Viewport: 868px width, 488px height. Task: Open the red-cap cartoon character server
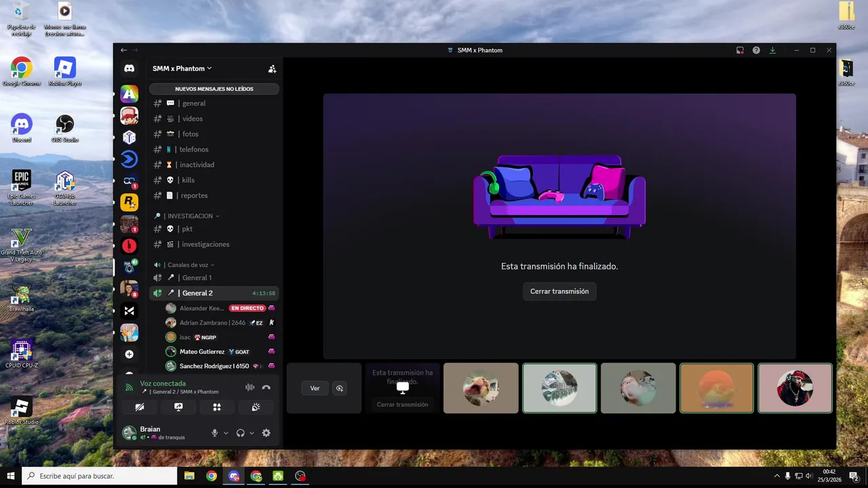pos(129,116)
